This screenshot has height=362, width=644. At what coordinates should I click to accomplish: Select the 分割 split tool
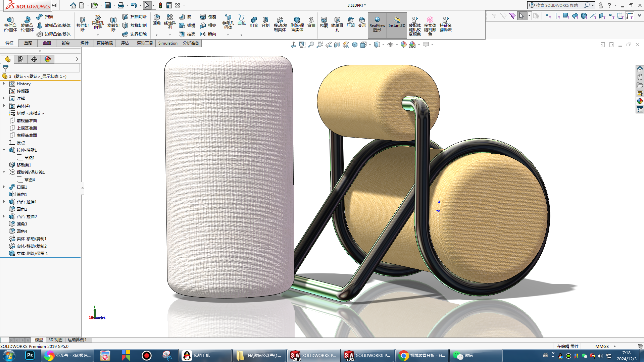pyautogui.click(x=265, y=22)
